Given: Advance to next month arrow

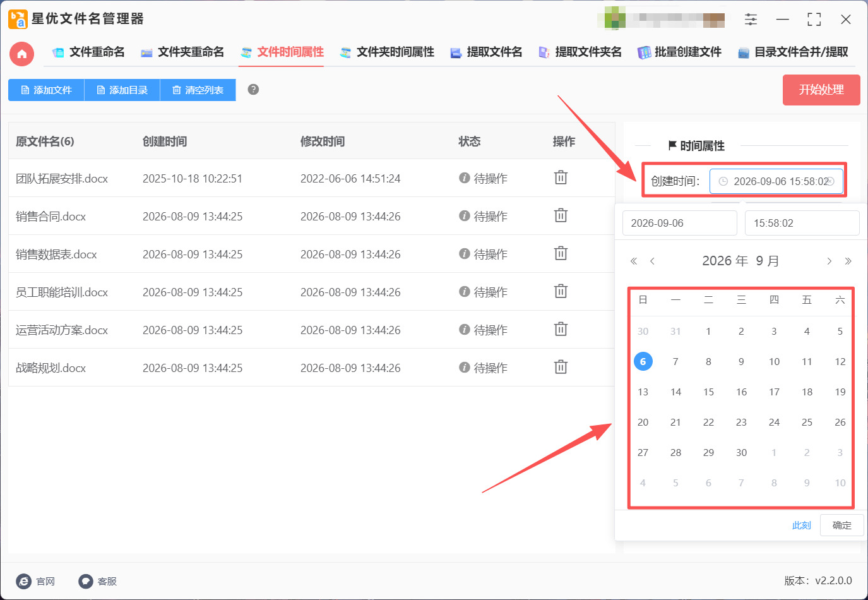Looking at the screenshot, I should [829, 261].
